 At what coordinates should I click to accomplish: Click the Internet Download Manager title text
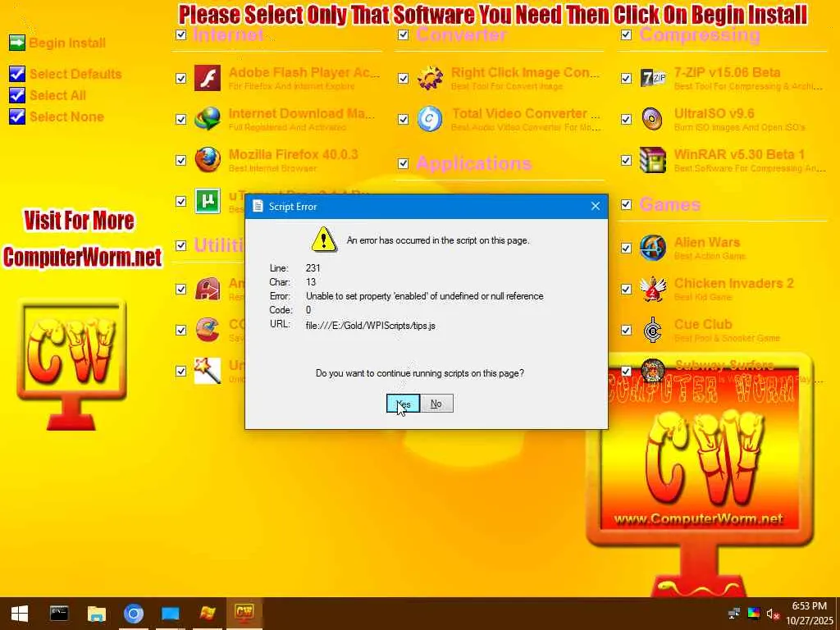click(x=302, y=113)
